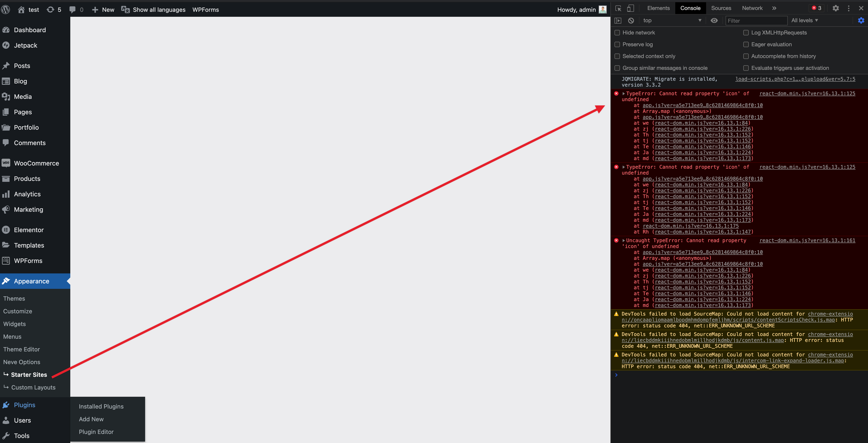Switch to the Network tab
The image size is (868, 443).
point(752,8)
